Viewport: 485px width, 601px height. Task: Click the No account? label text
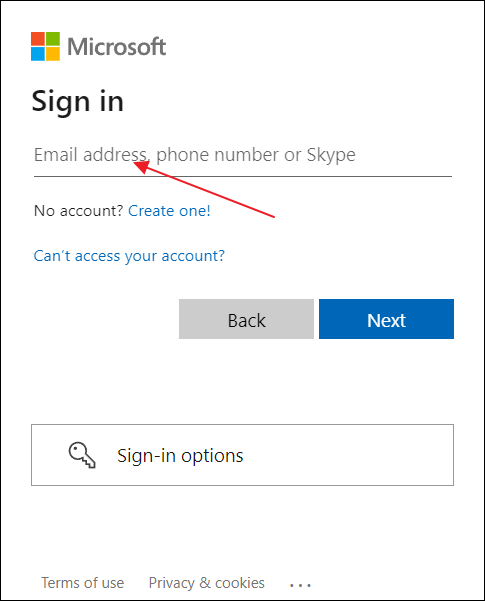coord(78,211)
